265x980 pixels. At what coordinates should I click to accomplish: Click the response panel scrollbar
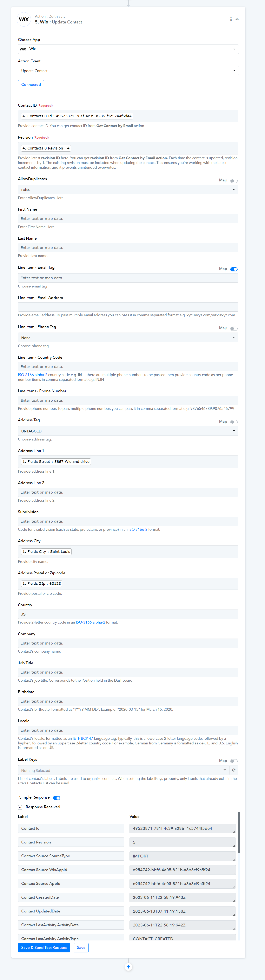[x=239, y=832]
